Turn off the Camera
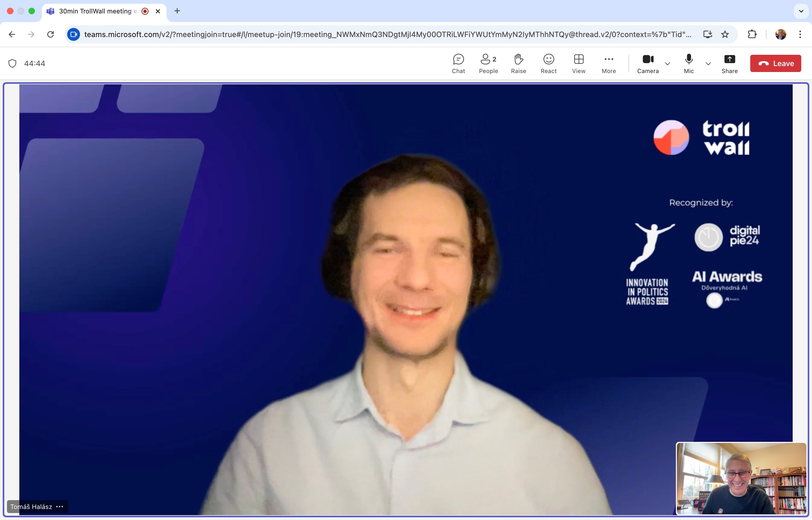 [647, 63]
